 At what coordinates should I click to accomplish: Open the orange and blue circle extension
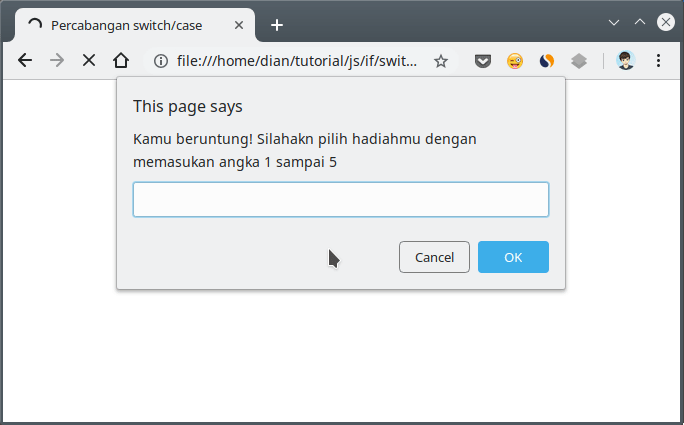pyautogui.click(x=546, y=61)
